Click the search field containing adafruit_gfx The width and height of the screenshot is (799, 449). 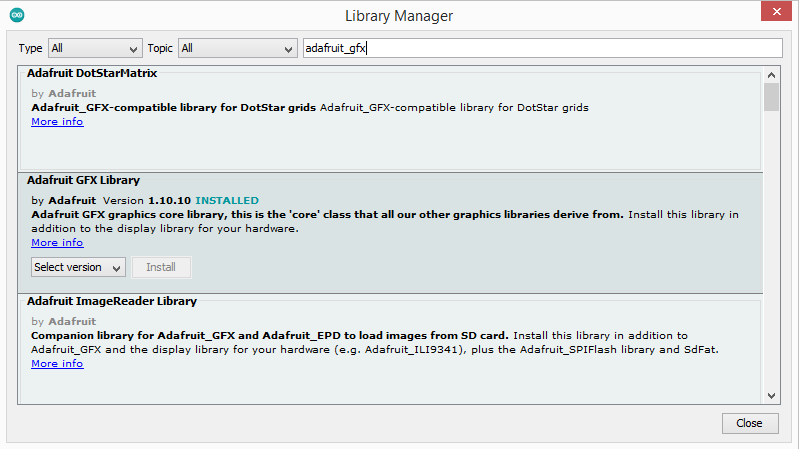tap(543, 48)
